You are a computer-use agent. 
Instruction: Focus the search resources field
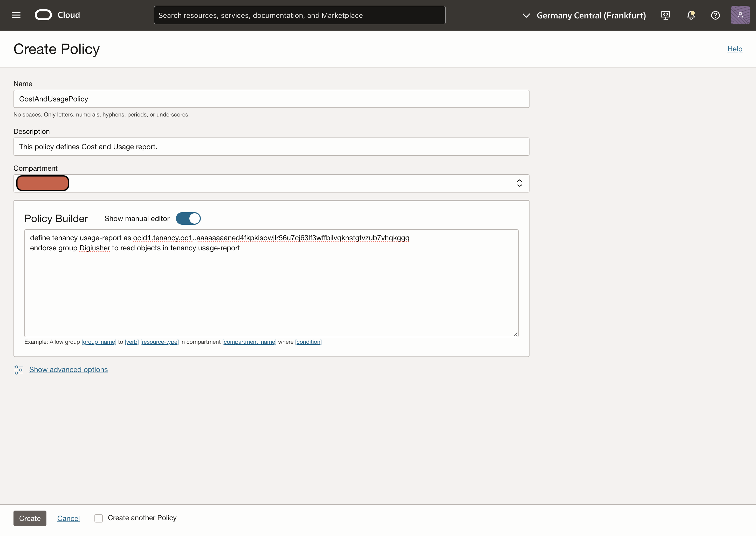pyautogui.click(x=299, y=15)
